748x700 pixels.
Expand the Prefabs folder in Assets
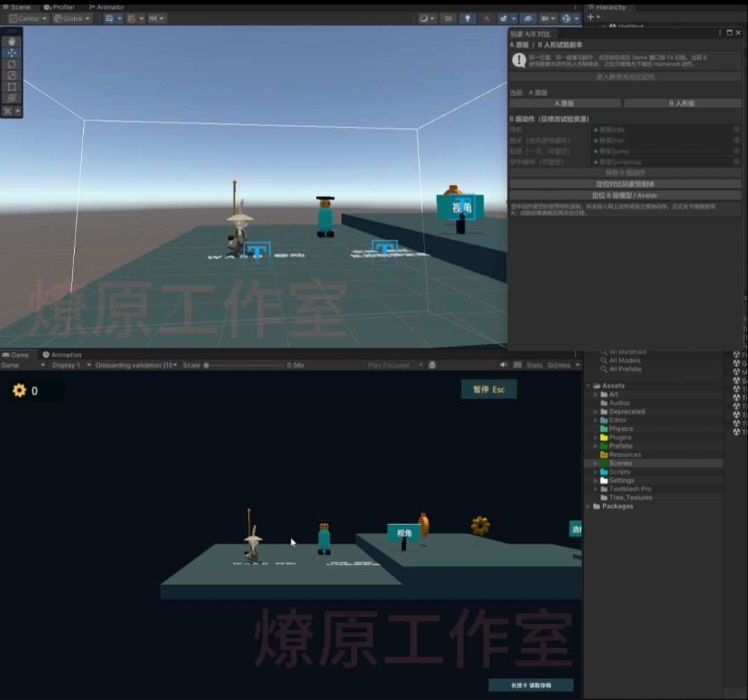tap(596, 447)
